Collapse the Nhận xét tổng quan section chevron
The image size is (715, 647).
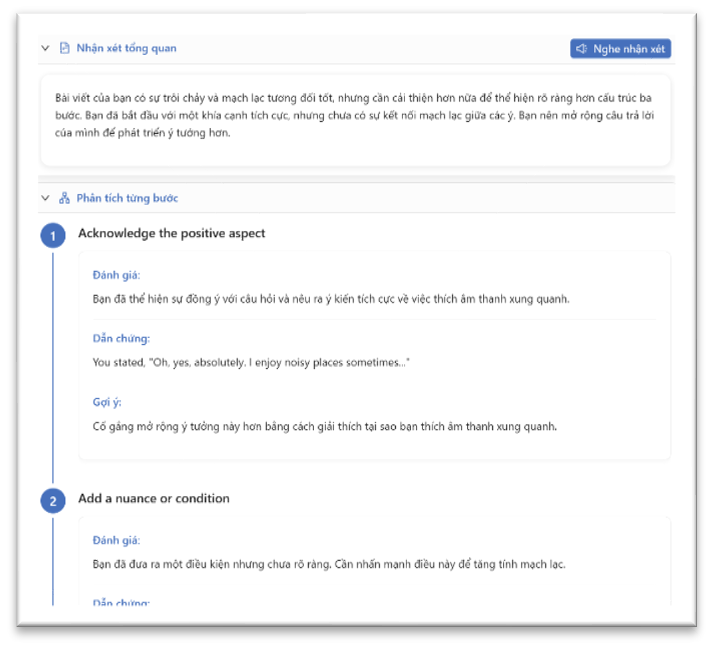coord(45,48)
